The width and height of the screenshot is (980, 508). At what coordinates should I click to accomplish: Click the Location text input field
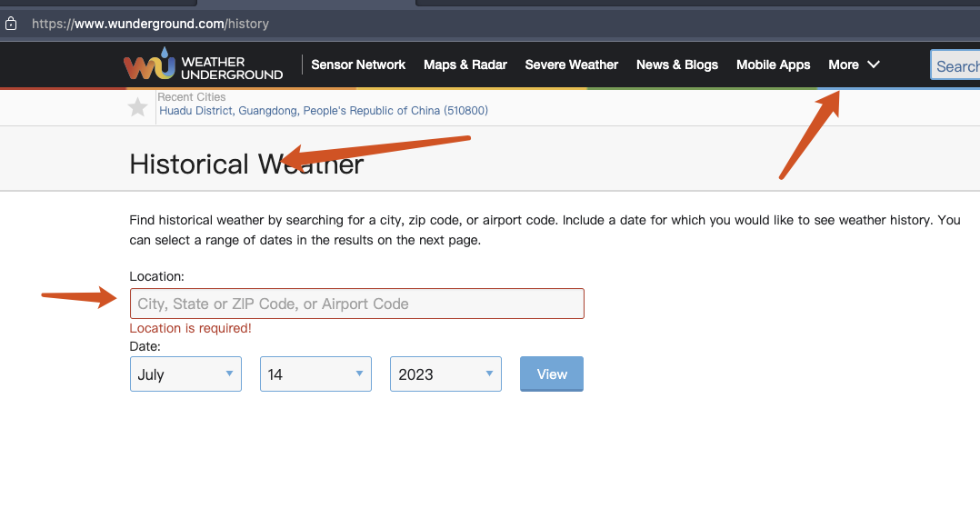[x=356, y=304]
